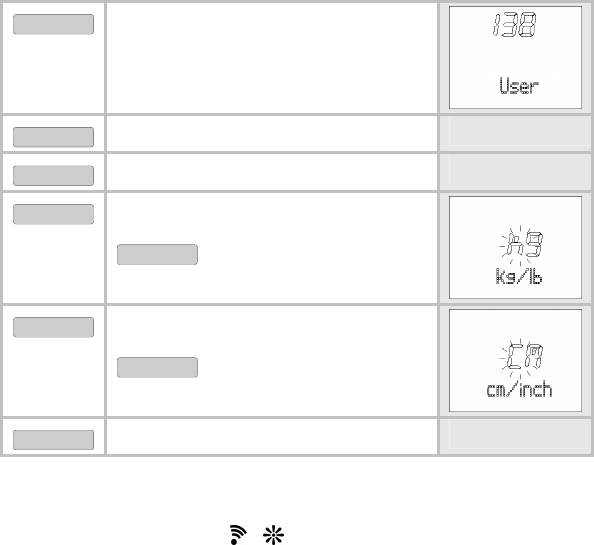Click left-column gray button in cm/inch row
Screen dimensions: 594x545
pos(53,327)
